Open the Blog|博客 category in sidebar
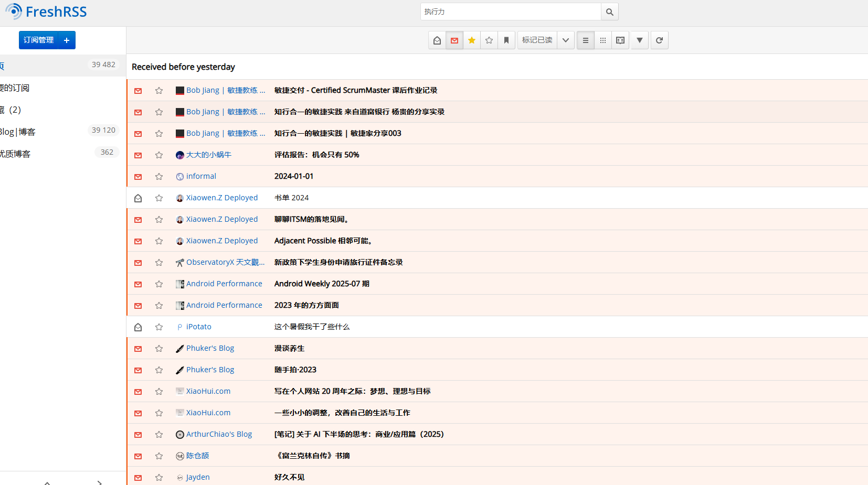This screenshot has width=868, height=485. coord(18,132)
